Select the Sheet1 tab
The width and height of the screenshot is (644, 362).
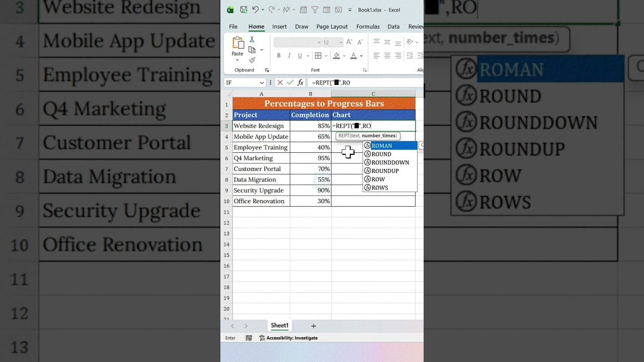click(279, 326)
